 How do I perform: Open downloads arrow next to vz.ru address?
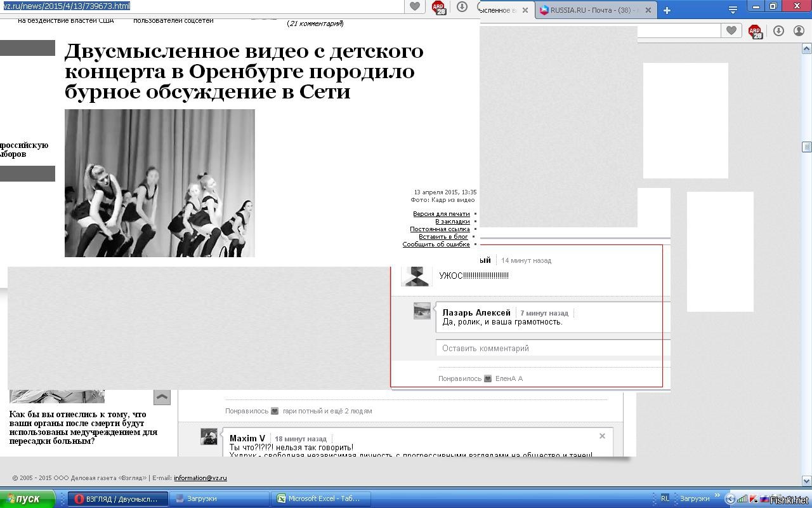tap(462, 6)
